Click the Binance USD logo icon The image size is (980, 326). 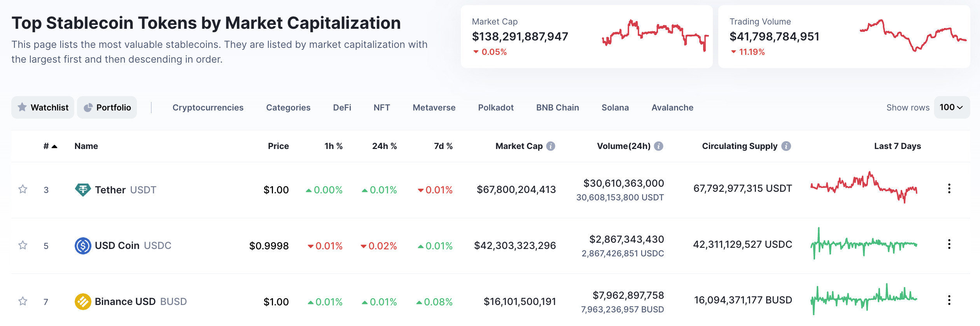point(82,301)
